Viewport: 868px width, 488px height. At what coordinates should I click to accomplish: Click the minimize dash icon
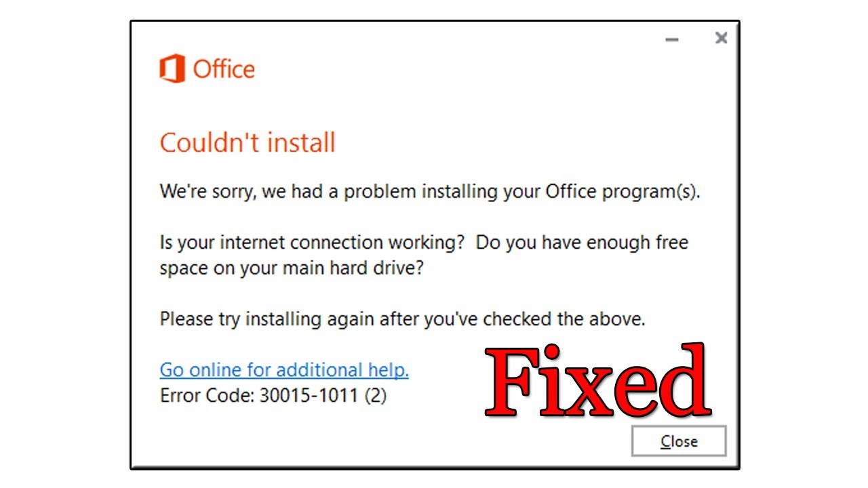pos(671,39)
